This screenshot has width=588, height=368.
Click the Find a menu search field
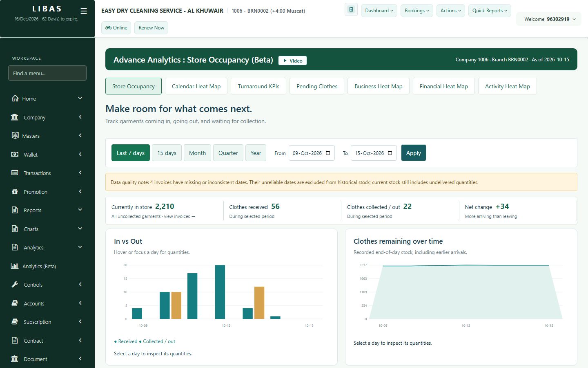point(47,73)
